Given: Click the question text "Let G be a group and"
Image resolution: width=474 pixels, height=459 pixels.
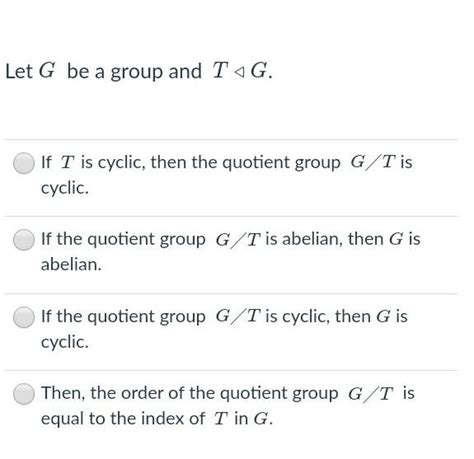Looking at the screenshot, I should pyautogui.click(x=103, y=71).
